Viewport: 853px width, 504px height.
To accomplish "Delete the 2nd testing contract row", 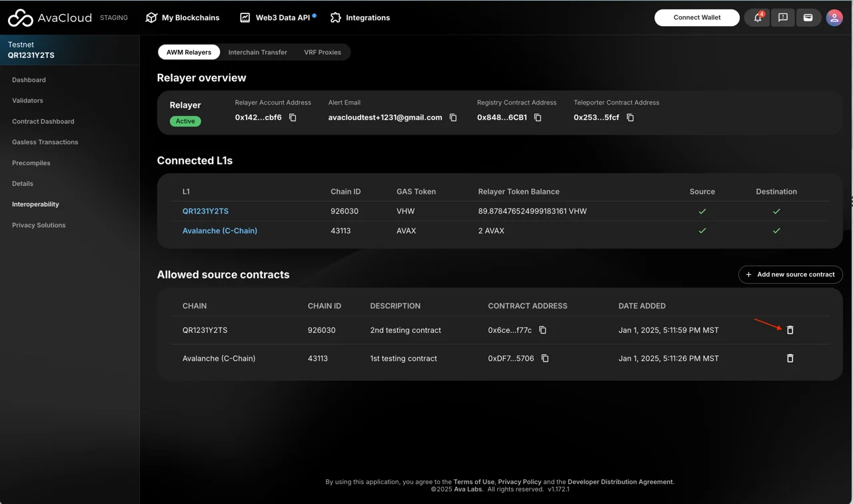I will [790, 330].
